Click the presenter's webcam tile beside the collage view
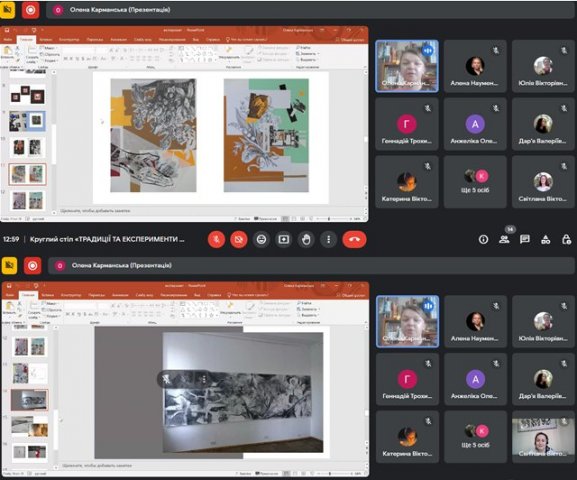The width and height of the screenshot is (577, 480). [407, 66]
